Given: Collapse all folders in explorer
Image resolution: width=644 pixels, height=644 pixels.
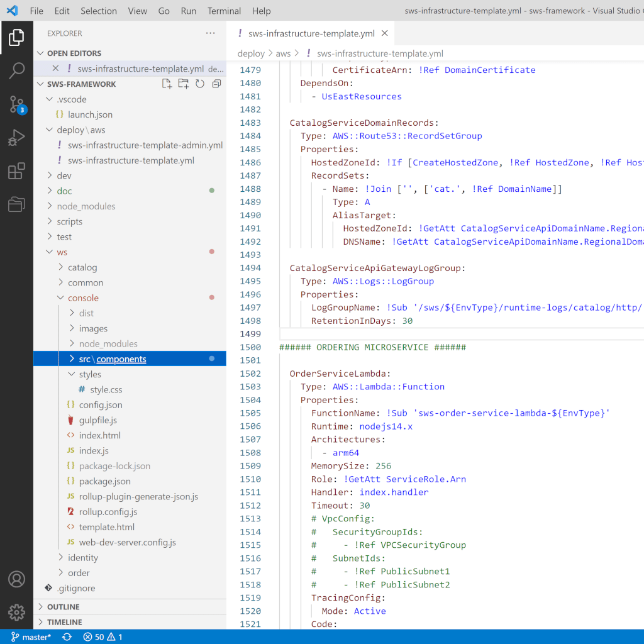Looking at the screenshot, I should pos(216,84).
